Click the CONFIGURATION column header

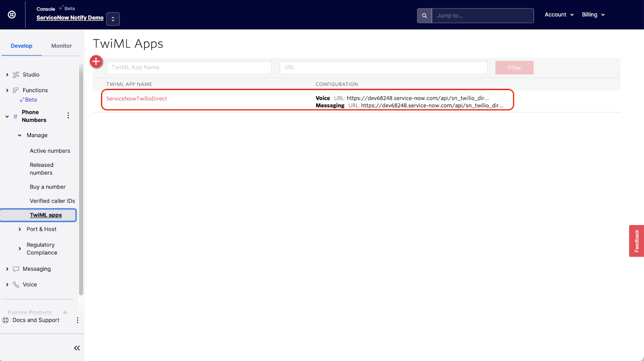tap(336, 84)
